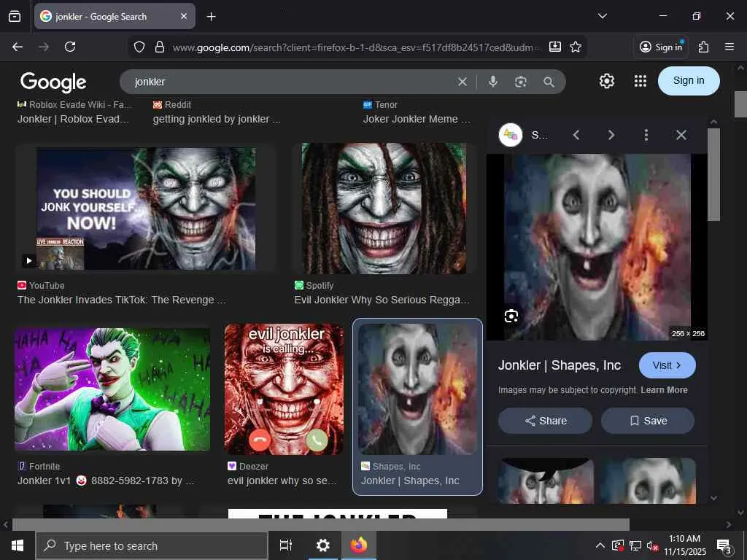This screenshot has height=560, width=747.
Task: Close the image preview panel
Action: (x=681, y=135)
